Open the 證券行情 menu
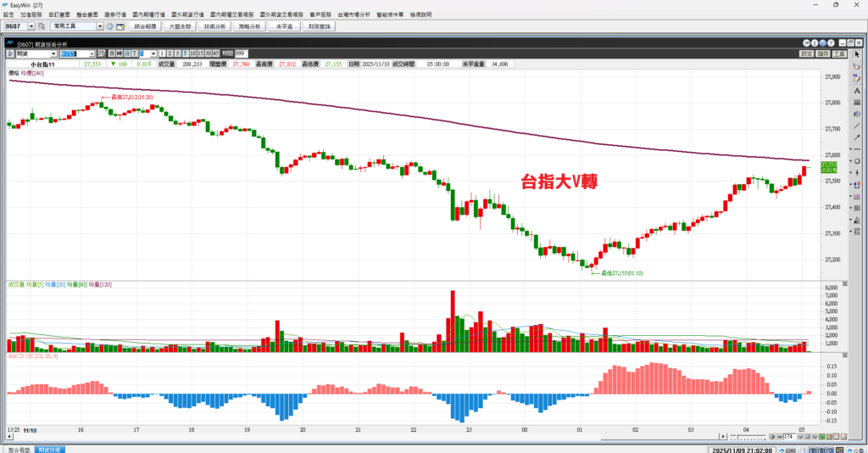868x453 pixels. click(114, 15)
